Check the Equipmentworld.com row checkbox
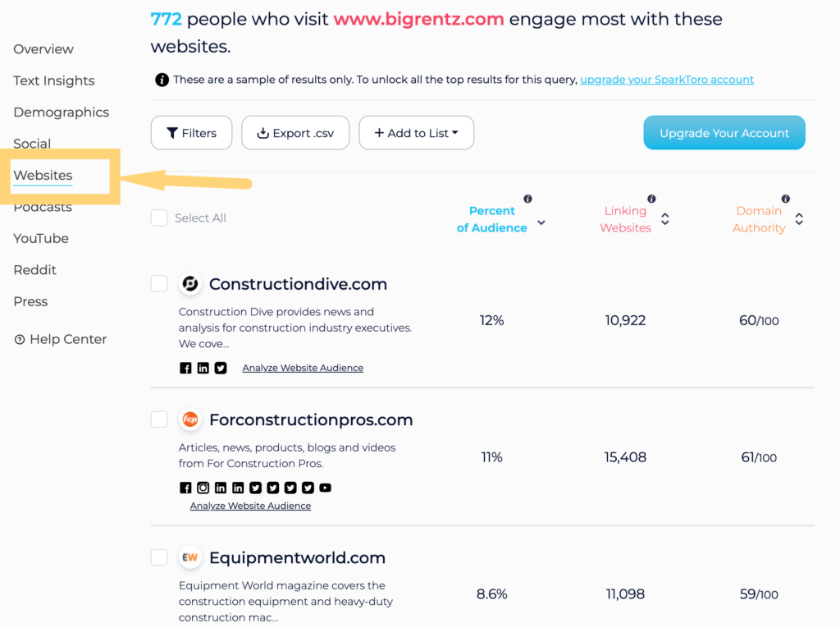This screenshot has width=840, height=628. pos(159,557)
